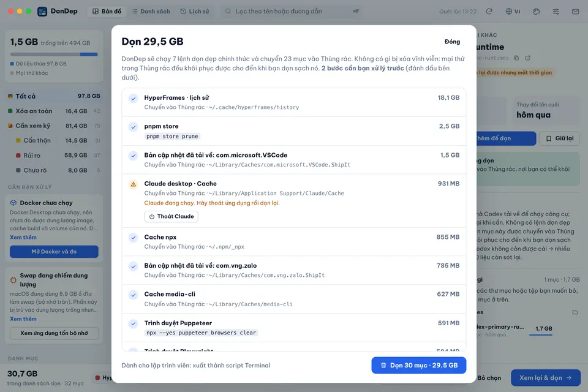Click the warning icon beside Claude desktop · Cache
Viewport: 588px width, 392px height.
[133, 184]
